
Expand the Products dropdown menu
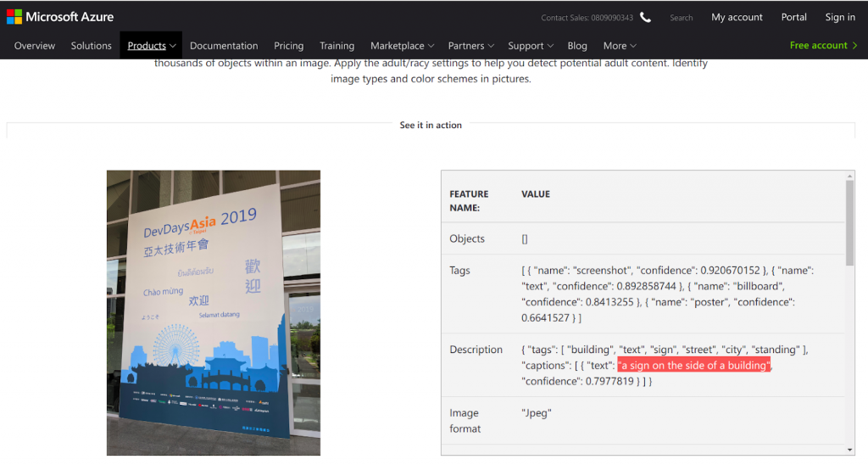pos(151,46)
